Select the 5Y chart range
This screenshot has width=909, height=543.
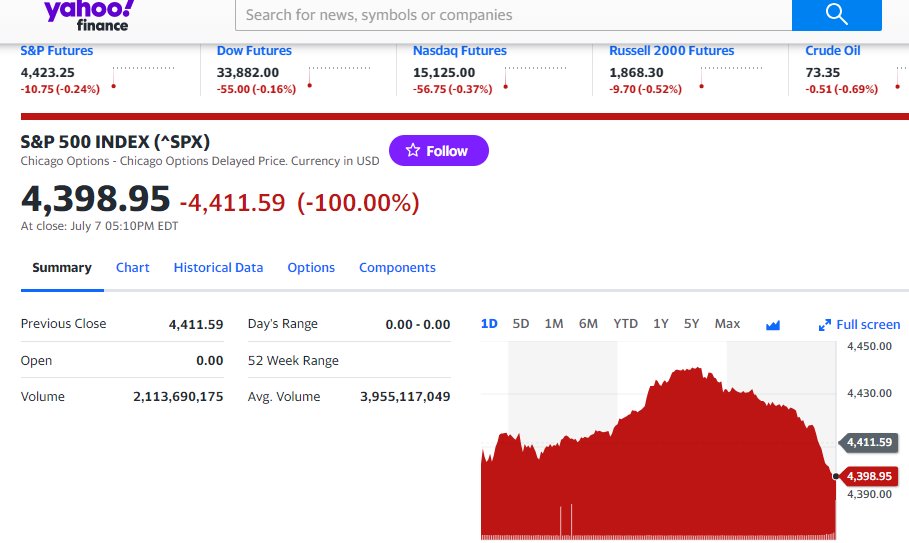692,324
